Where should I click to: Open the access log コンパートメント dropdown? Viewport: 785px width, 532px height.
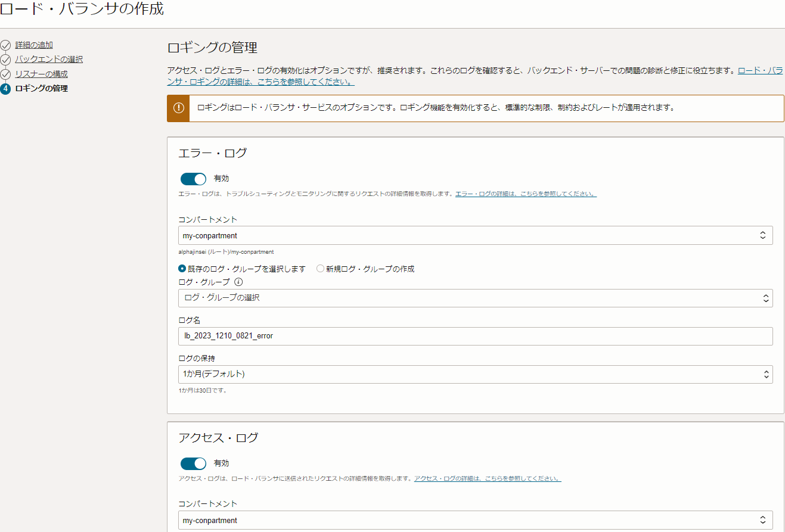[x=476, y=520]
